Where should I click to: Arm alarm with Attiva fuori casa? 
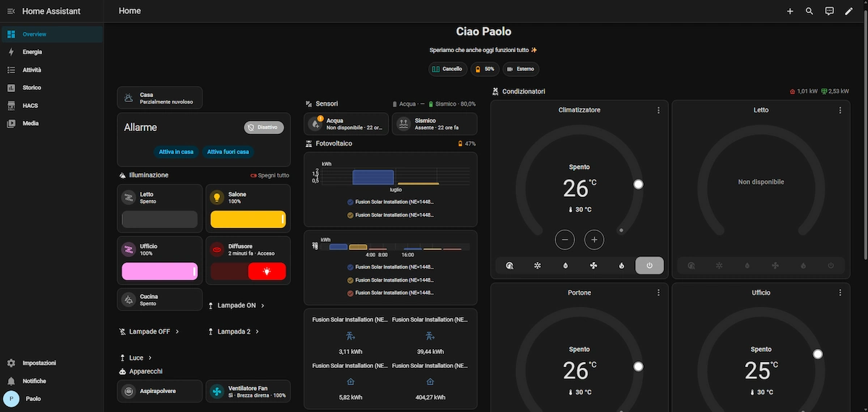(x=228, y=152)
